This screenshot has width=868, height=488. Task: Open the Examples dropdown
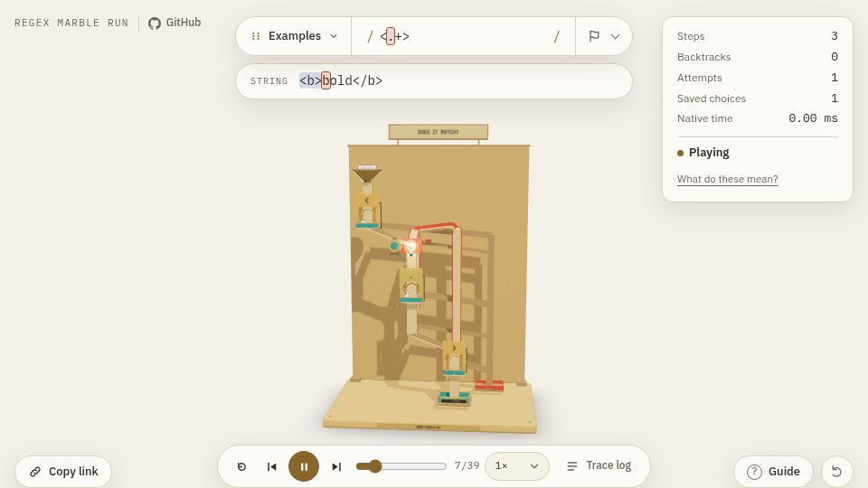(294, 36)
